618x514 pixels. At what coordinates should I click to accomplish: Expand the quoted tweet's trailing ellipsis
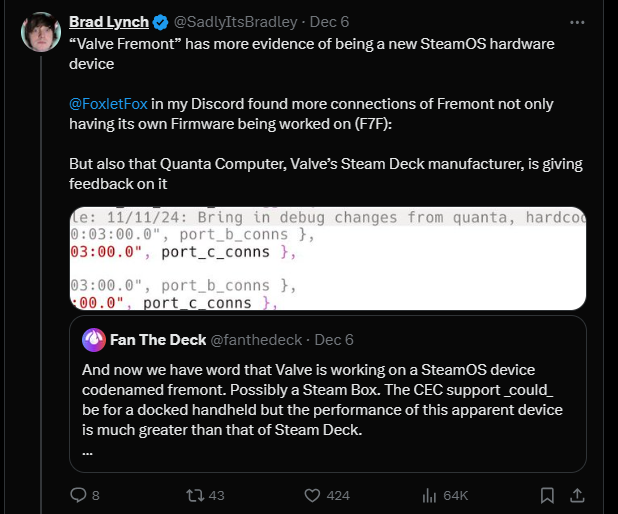pyautogui.click(x=89, y=450)
